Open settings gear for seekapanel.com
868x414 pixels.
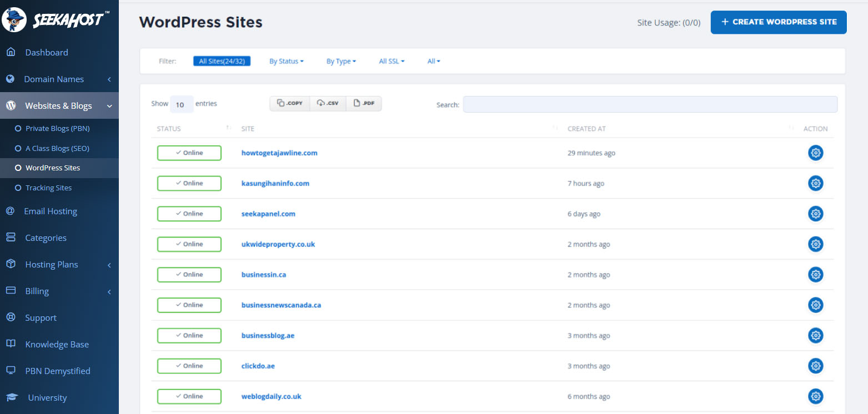[815, 214]
